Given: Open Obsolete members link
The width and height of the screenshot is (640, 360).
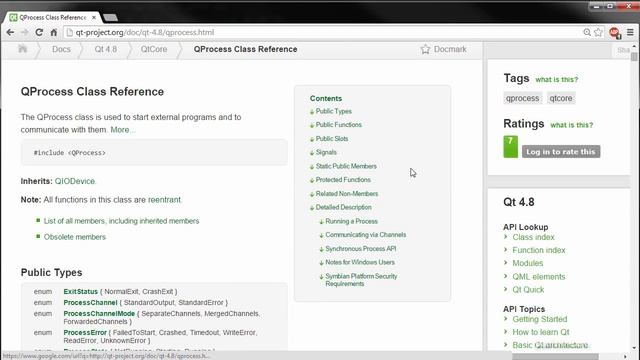Looking at the screenshot, I should pos(75,237).
